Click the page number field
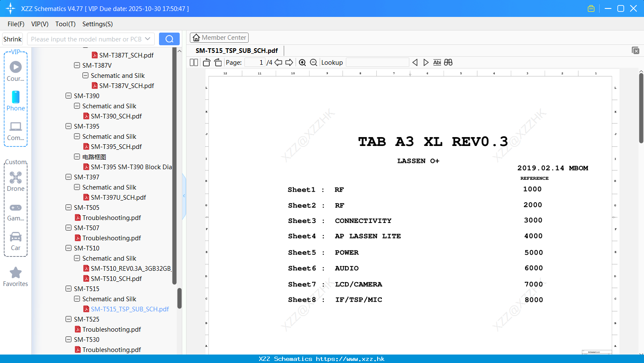Screen dimensions: 644x363 255,63
